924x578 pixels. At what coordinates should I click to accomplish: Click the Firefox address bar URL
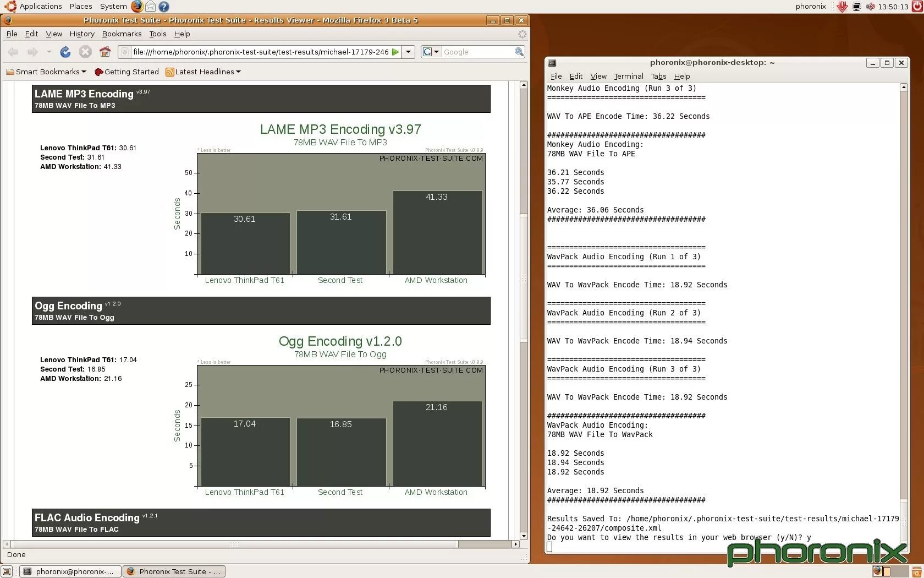tap(261, 52)
